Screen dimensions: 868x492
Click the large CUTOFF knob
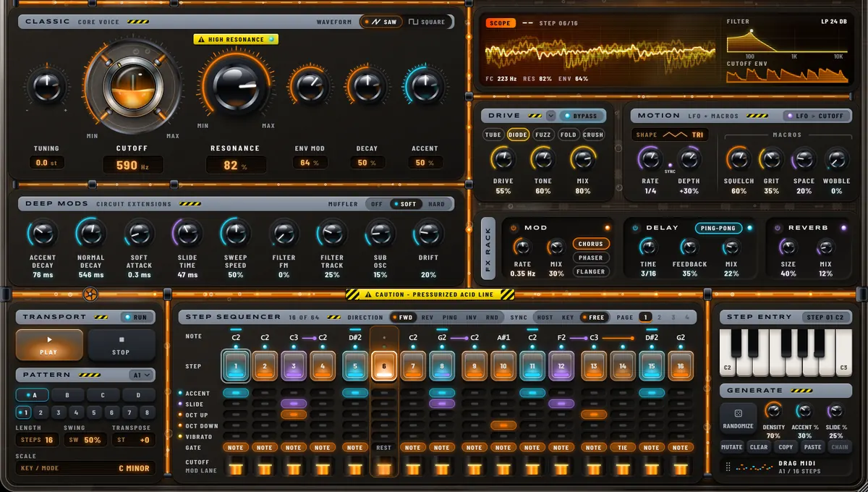[x=132, y=87]
